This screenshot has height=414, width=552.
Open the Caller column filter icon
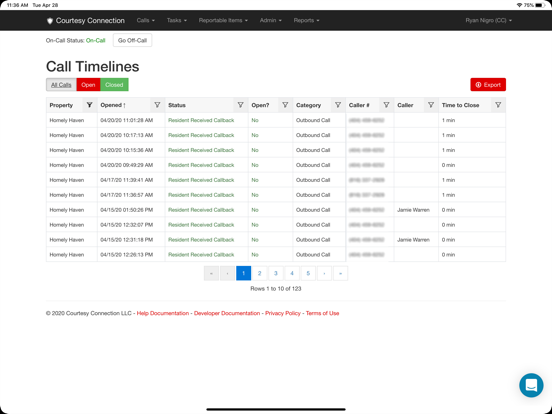coord(431,105)
